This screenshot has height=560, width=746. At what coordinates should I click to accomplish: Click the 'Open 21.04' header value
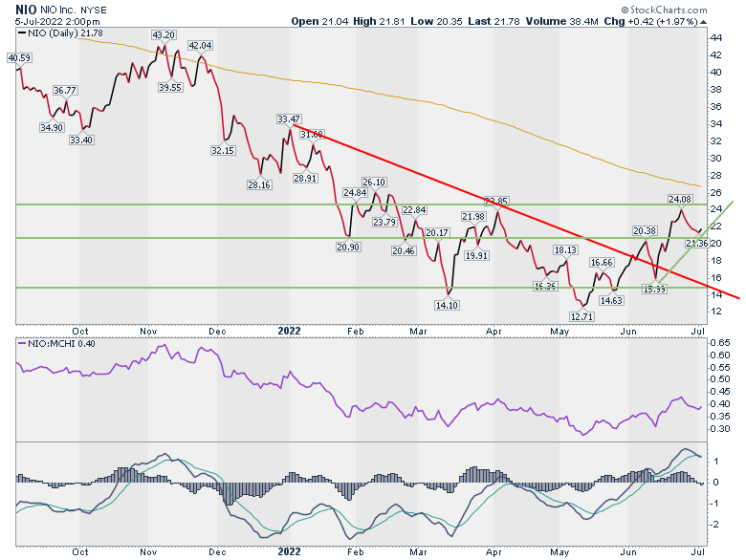click(319, 21)
